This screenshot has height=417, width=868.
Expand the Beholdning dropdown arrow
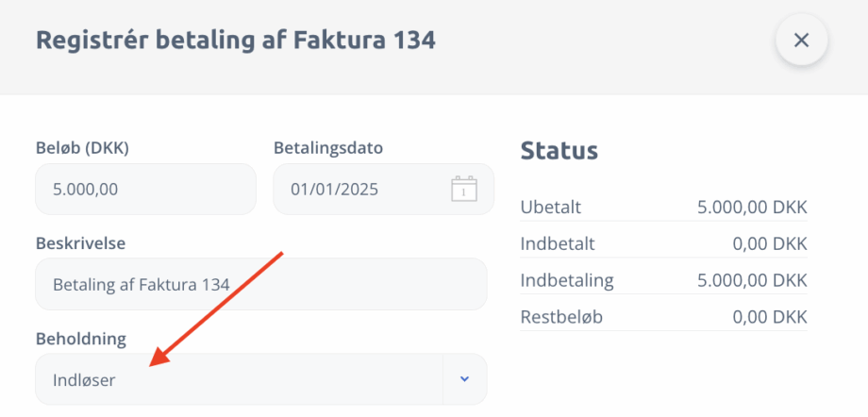tap(464, 379)
